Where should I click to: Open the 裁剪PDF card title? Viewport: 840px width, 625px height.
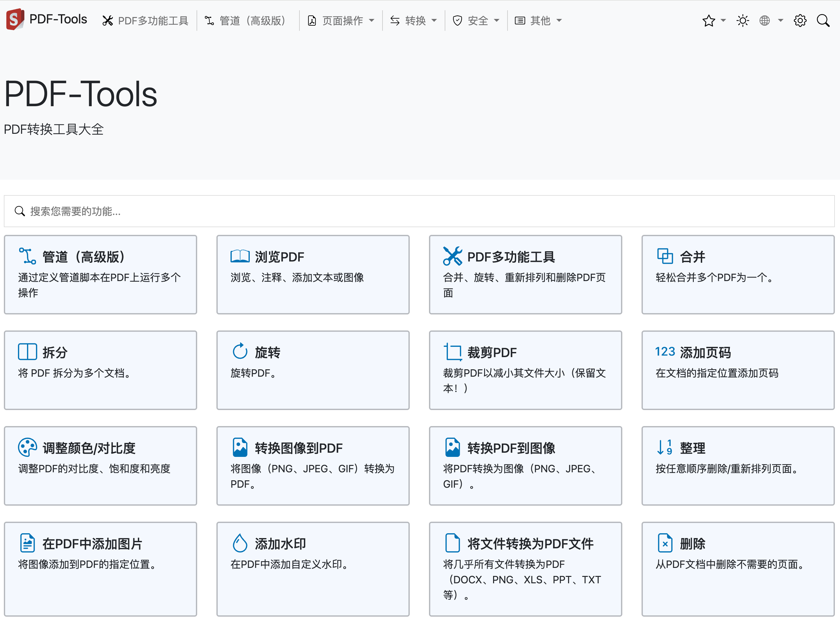[x=492, y=352]
